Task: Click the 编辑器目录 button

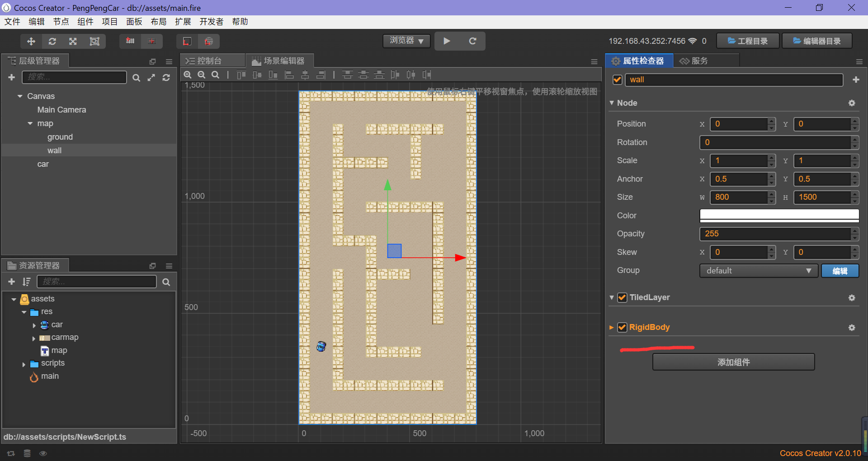Action: coord(817,41)
